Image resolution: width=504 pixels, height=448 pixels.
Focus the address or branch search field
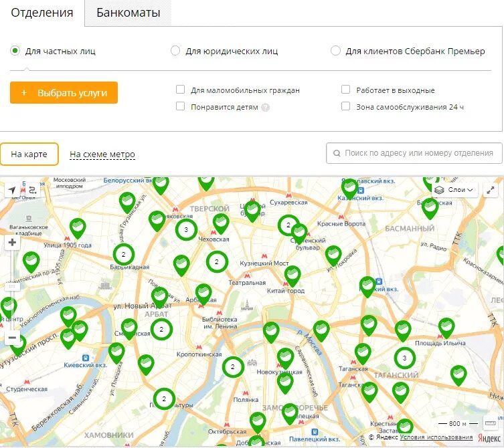pos(414,153)
